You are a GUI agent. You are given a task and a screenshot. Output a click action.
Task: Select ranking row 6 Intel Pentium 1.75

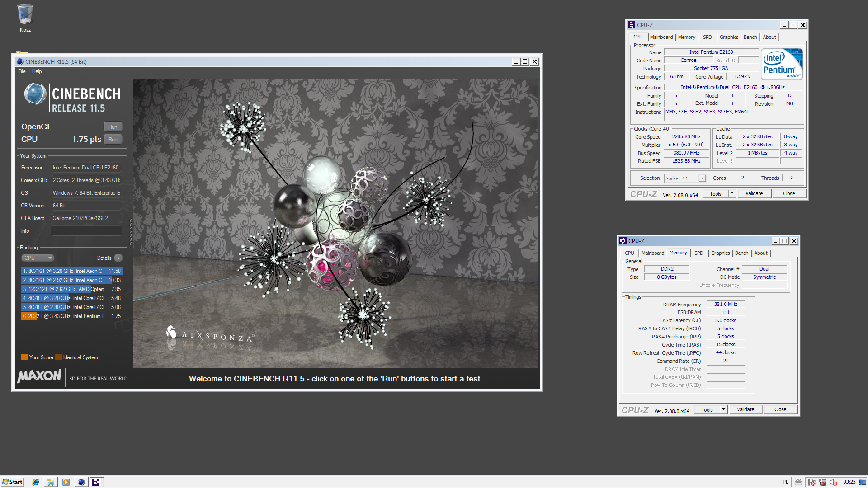tap(72, 316)
